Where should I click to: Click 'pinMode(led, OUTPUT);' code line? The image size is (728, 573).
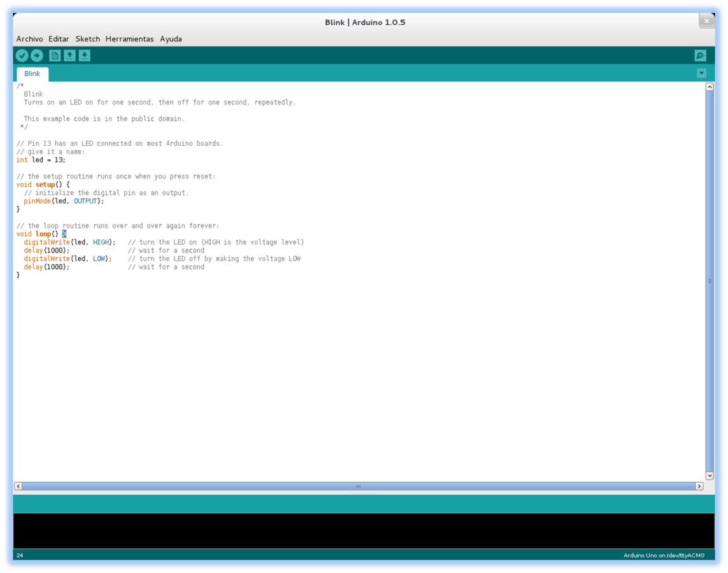(64, 201)
